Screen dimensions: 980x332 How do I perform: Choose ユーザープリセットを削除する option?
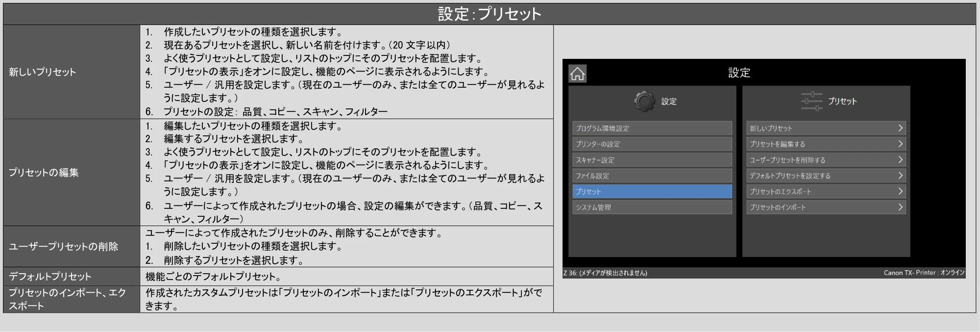(x=826, y=160)
